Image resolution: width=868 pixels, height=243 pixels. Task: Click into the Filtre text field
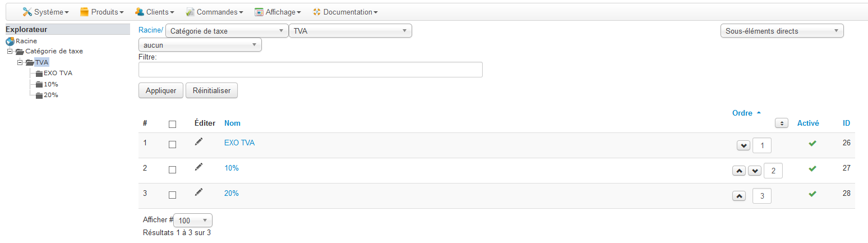pyautogui.click(x=311, y=70)
